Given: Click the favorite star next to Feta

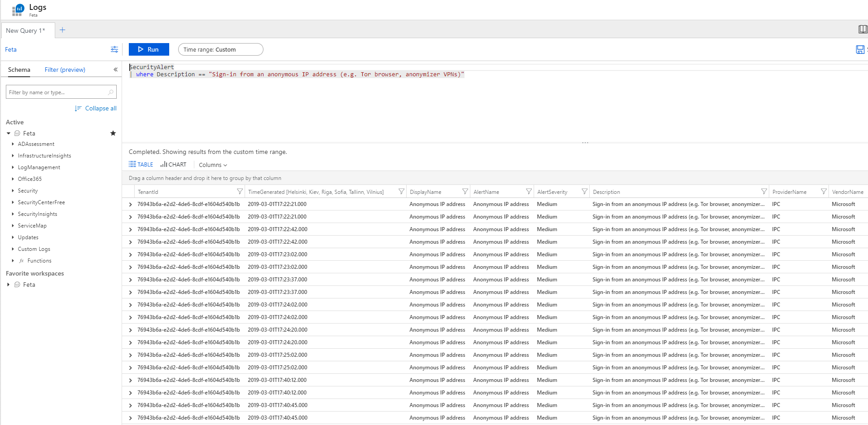Looking at the screenshot, I should (113, 133).
